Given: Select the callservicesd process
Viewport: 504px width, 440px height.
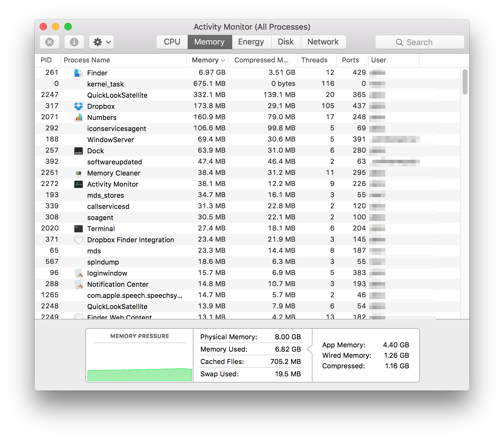Looking at the screenshot, I should point(247,206).
